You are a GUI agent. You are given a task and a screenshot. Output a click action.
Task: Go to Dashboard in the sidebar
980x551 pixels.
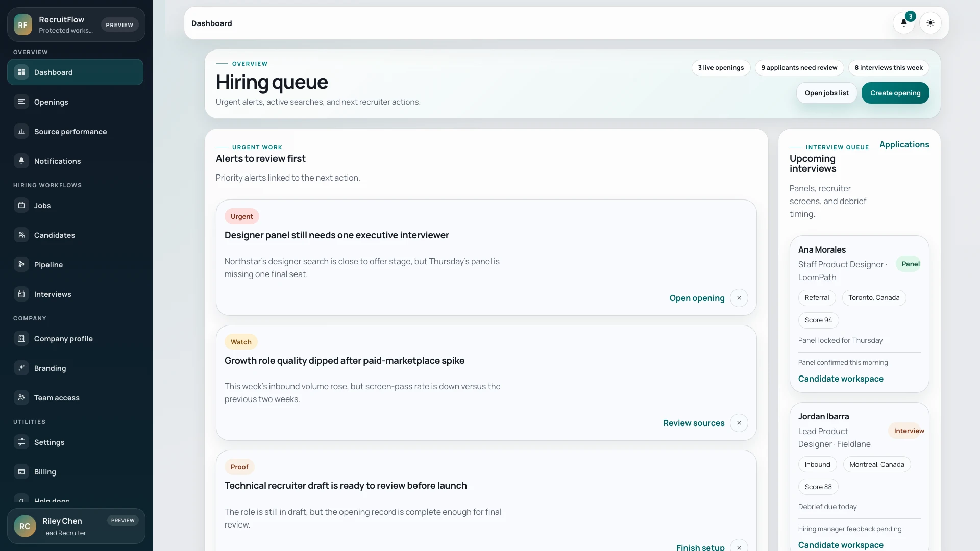[75, 72]
